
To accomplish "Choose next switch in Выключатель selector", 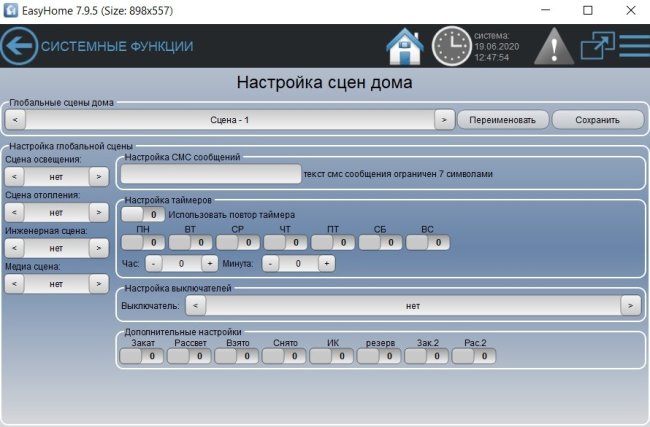I will [629, 305].
